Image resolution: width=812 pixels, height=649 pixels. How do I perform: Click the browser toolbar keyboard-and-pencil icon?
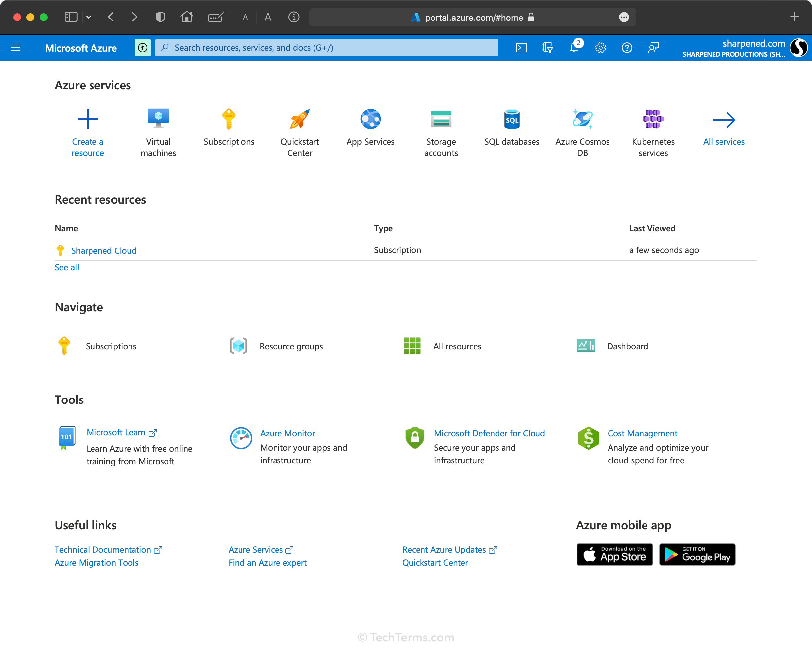click(x=216, y=17)
